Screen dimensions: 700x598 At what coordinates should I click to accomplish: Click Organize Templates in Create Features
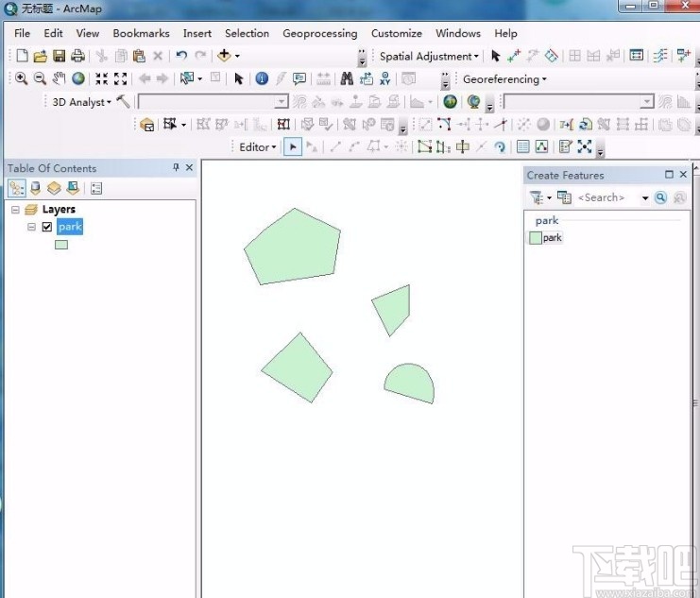point(564,197)
